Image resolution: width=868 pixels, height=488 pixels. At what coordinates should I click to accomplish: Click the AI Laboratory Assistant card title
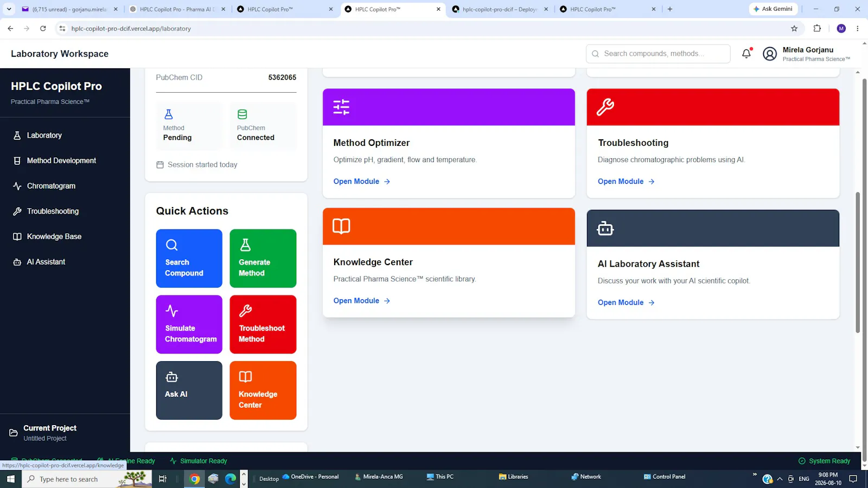tap(648, 264)
